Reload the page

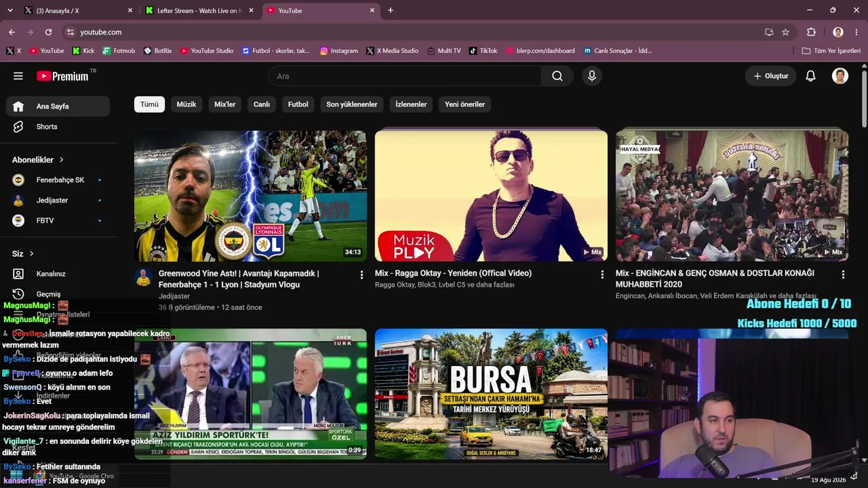click(48, 32)
